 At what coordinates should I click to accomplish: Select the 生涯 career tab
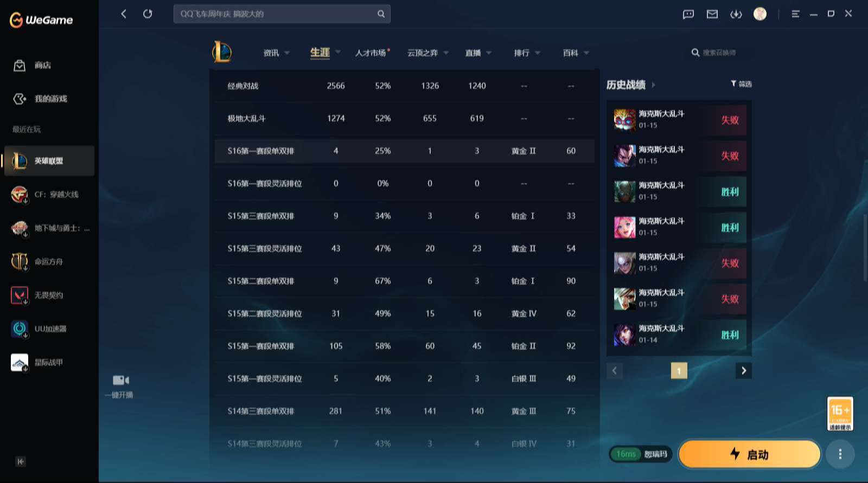(x=320, y=53)
